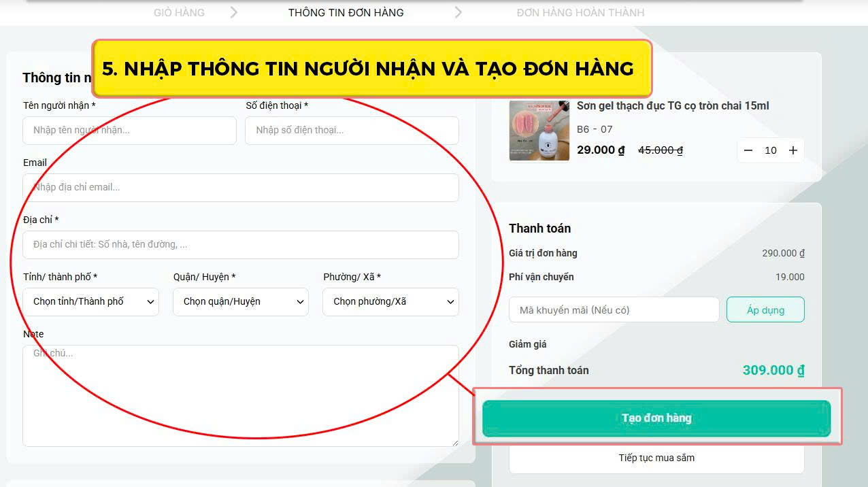Open the Chọn tỉnh/Thành phố dropdown
868x487 pixels.
pos(91,302)
